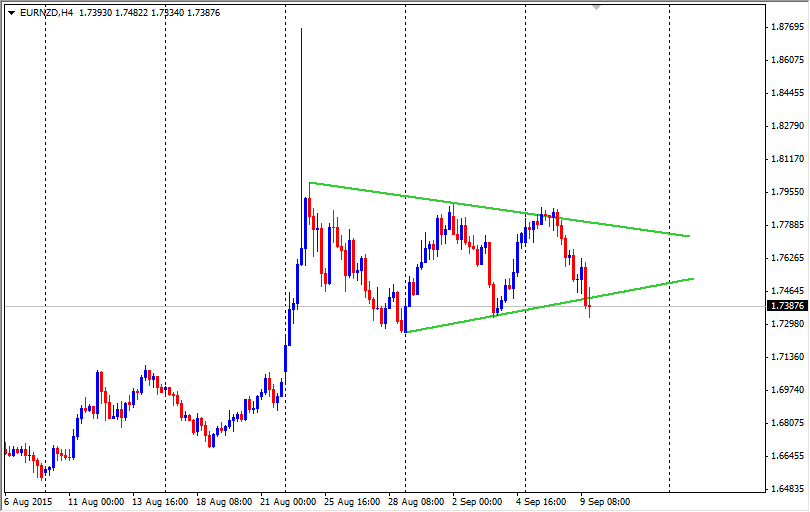Viewport: 810px width, 512px height.
Task: Click the gray chart shift triangle marker at top
Action: [x=597, y=7]
